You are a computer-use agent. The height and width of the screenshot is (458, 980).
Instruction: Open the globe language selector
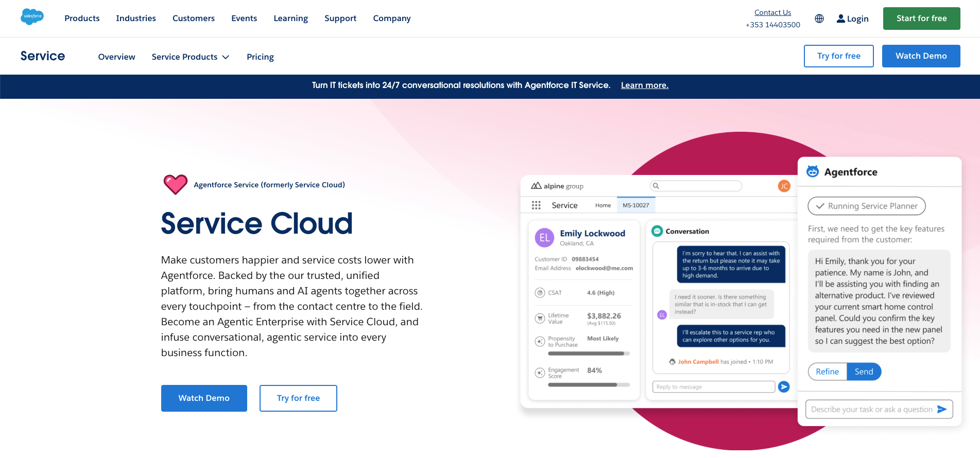tap(819, 19)
